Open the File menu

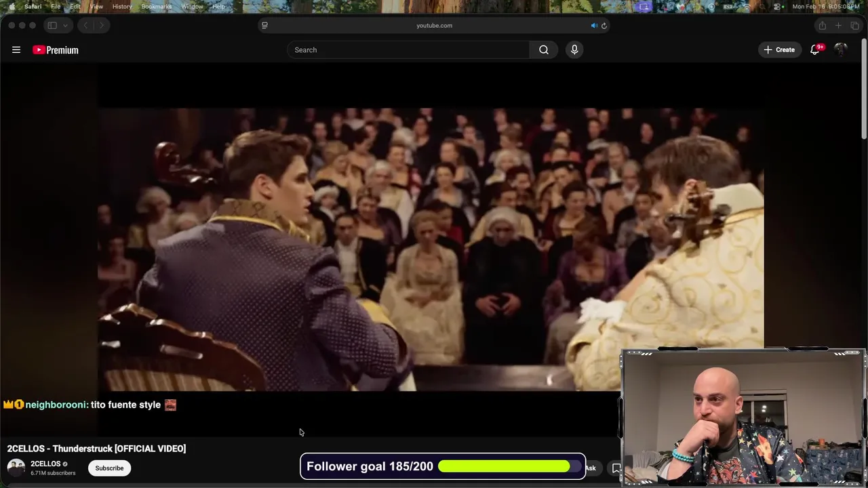click(x=56, y=6)
